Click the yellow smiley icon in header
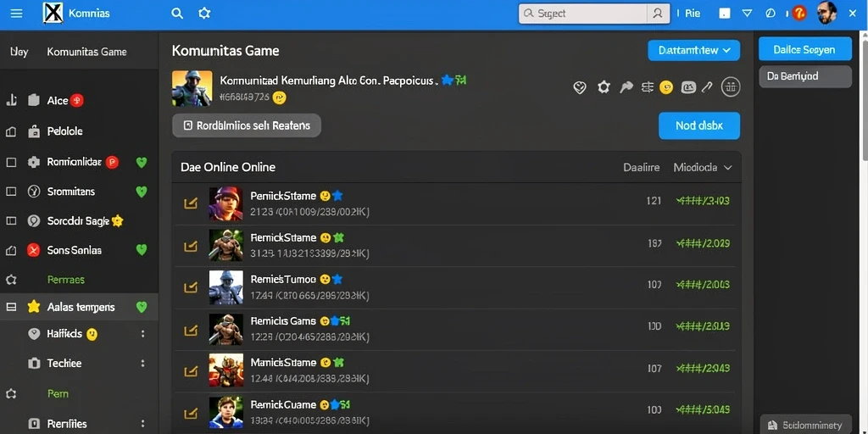This screenshot has width=868, height=434. pos(666,87)
